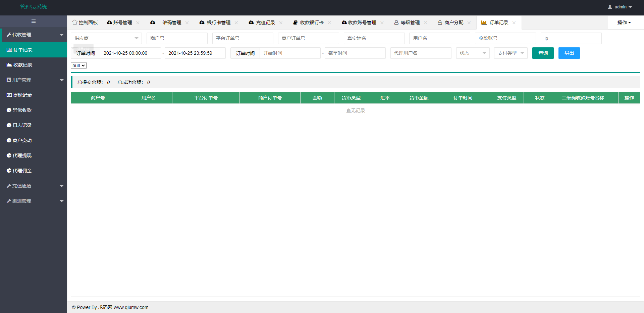This screenshot has width=644, height=313.
Task: Expand the 代收管理 menu arrow
Action: click(x=62, y=35)
